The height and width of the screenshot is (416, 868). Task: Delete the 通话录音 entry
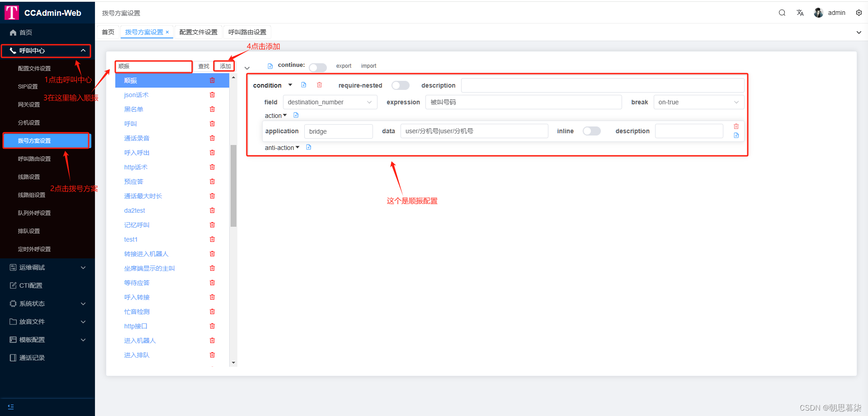[212, 138]
